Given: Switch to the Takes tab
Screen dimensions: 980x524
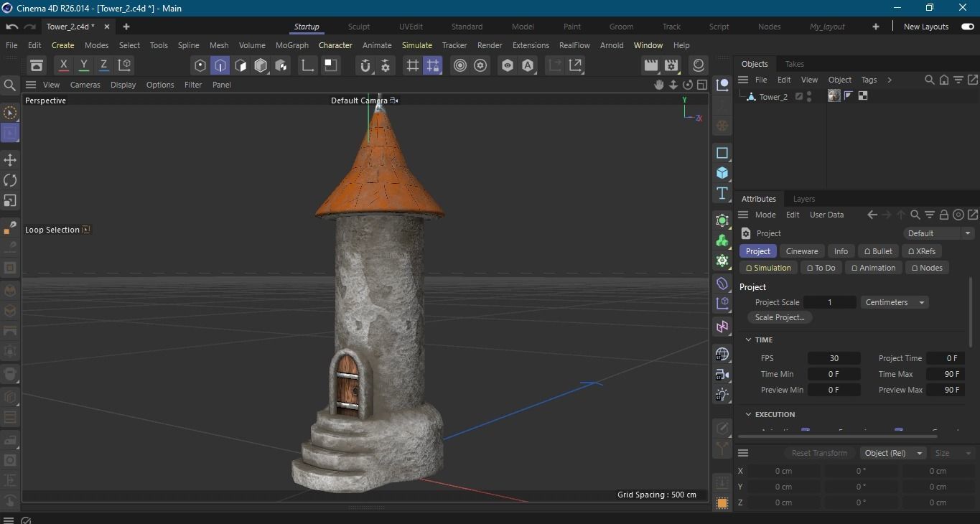Looking at the screenshot, I should pos(795,64).
